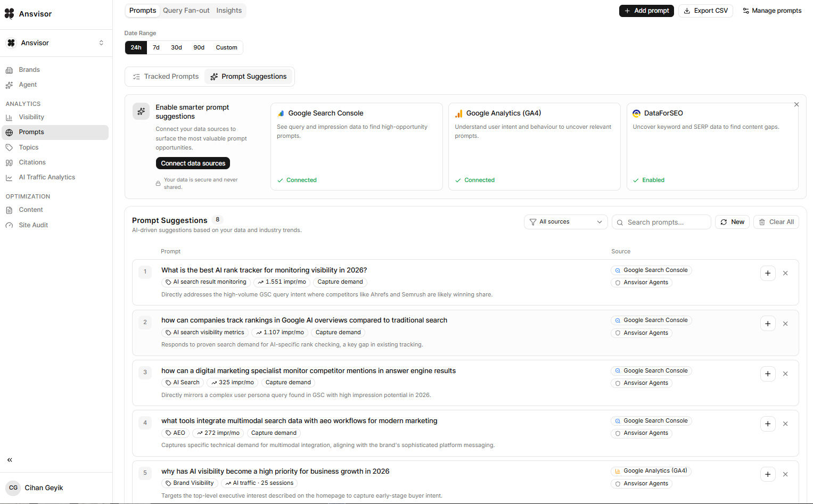Click the Export CSV button

tap(705, 11)
